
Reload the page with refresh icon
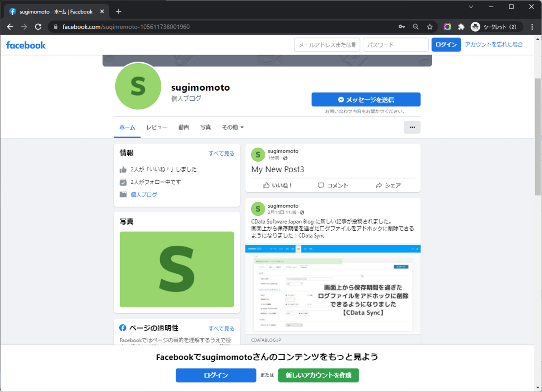pos(38,27)
